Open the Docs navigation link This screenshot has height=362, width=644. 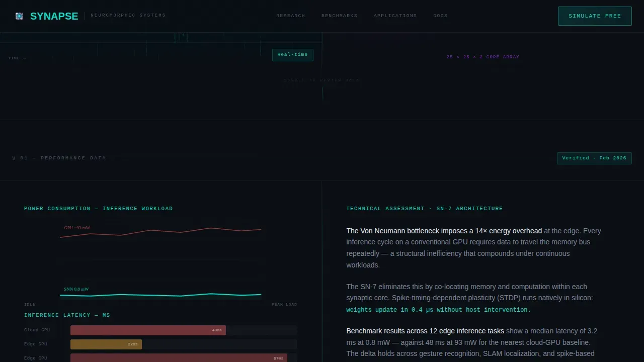pos(440,16)
